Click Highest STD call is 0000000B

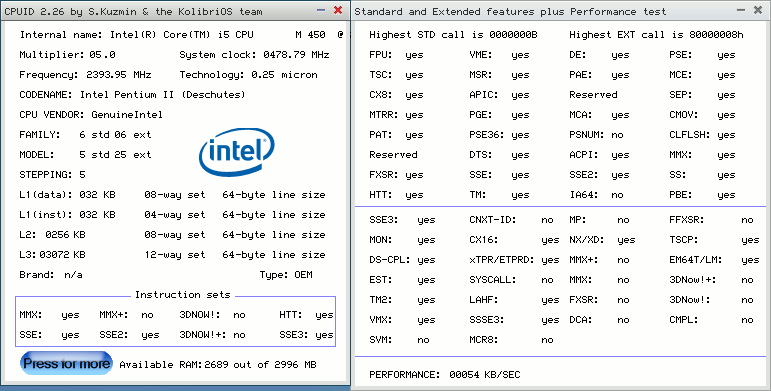coord(453,34)
